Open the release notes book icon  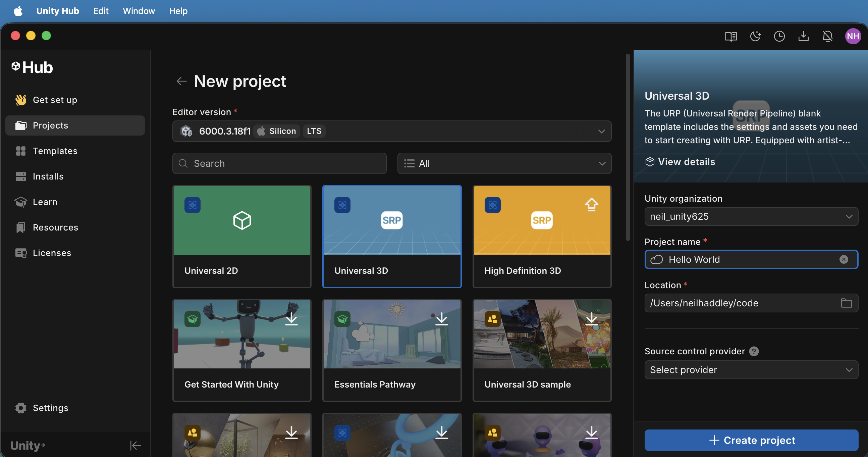pyautogui.click(x=731, y=36)
